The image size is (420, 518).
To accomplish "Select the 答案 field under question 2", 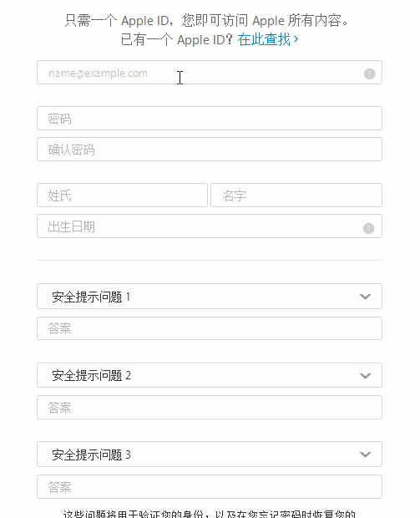I will [210, 408].
